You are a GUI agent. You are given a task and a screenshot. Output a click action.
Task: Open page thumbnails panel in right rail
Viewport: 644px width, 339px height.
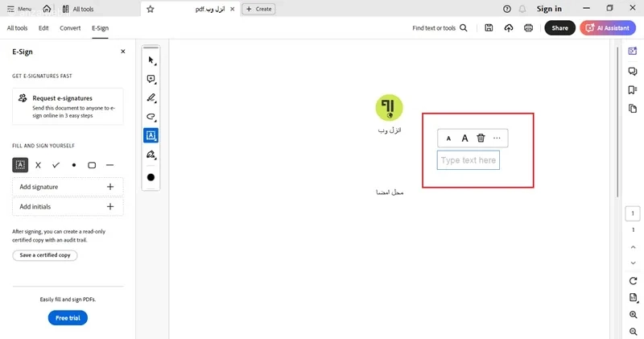coord(633,109)
